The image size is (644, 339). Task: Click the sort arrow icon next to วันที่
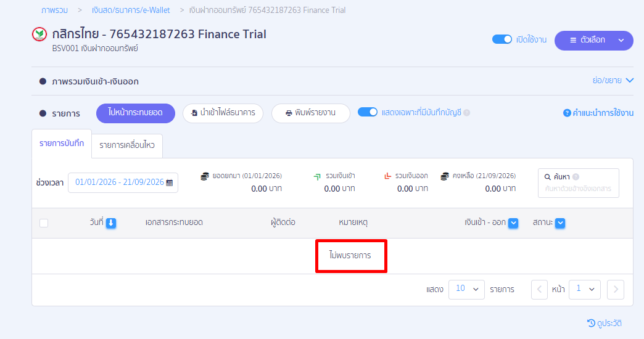tap(111, 223)
